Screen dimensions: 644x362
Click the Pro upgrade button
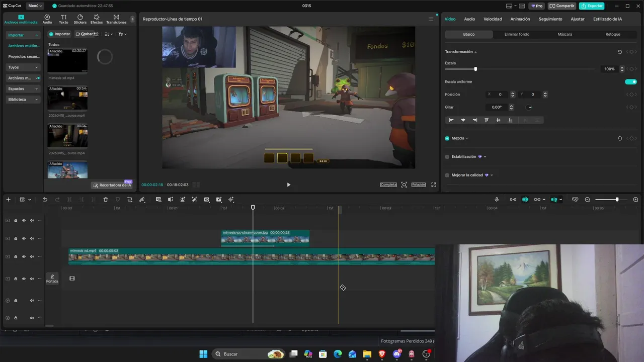pos(537,6)
